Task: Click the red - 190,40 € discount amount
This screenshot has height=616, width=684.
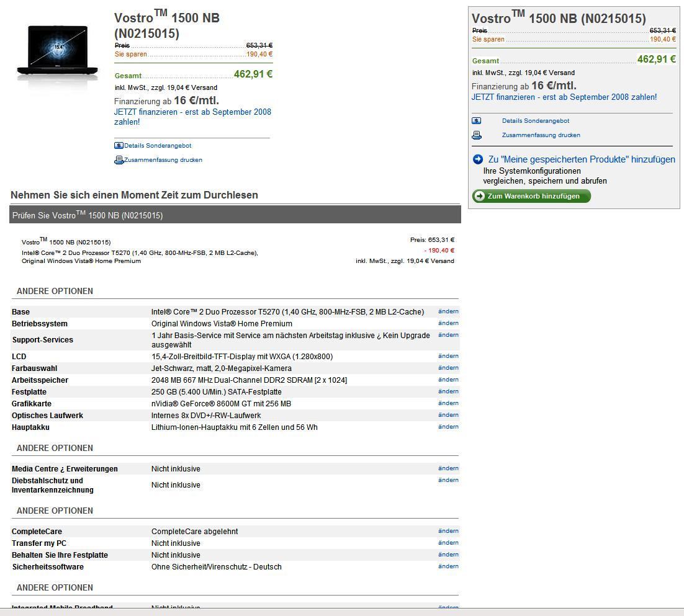Action: click(x=439, y=250)
